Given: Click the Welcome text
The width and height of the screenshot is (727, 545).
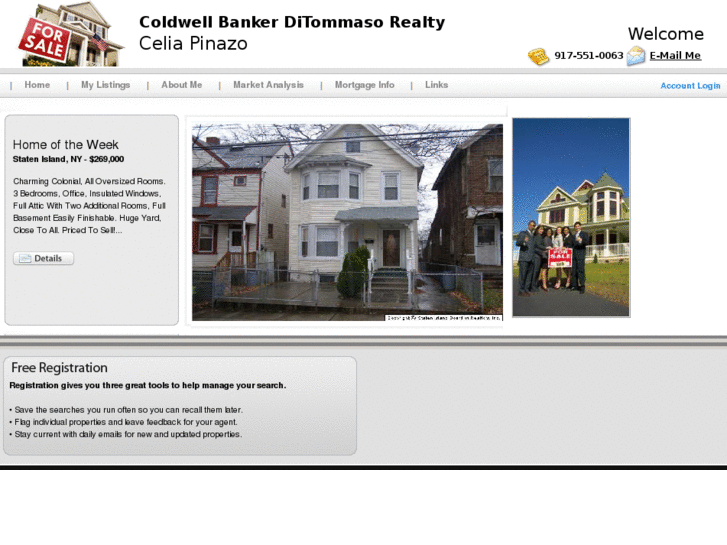Looking at the screenshot, I should point(665,34).
